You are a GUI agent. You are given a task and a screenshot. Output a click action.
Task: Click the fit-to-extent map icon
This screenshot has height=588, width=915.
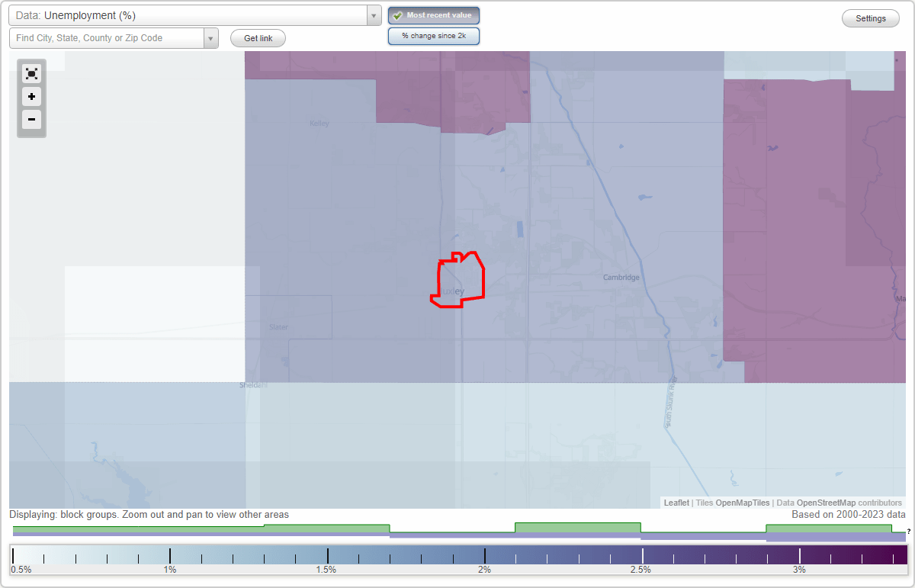tap(31, 73)
